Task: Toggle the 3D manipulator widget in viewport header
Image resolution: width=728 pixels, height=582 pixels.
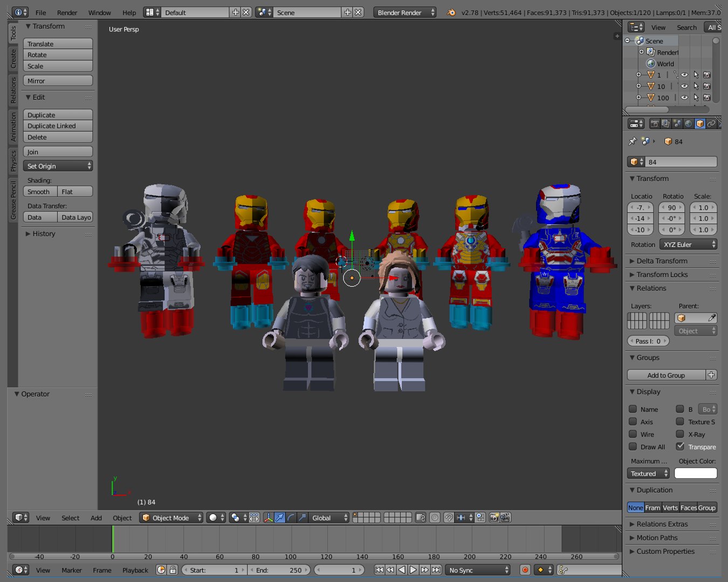Action: pos(268,517)
